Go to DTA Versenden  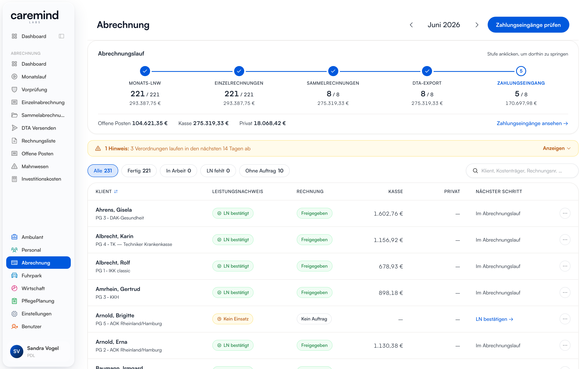[x=38, y=128]
